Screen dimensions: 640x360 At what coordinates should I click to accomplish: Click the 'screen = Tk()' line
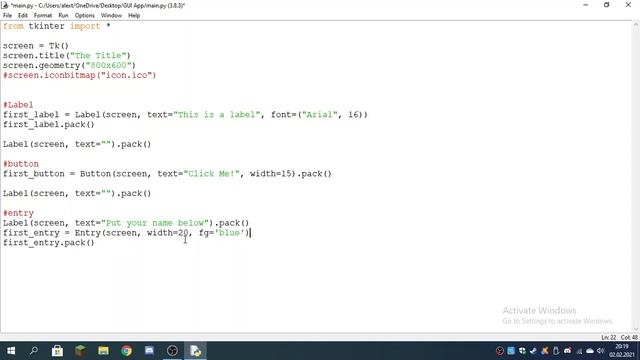click(36, 46)
